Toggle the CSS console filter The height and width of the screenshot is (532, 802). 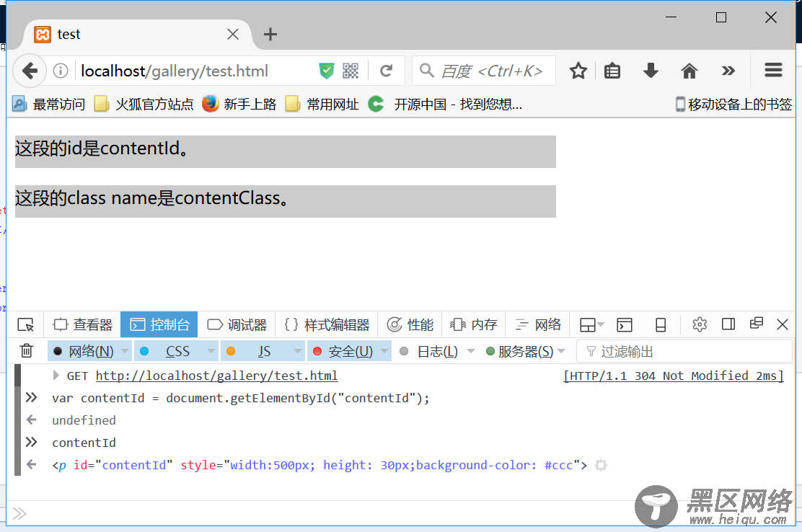(169, 352)
